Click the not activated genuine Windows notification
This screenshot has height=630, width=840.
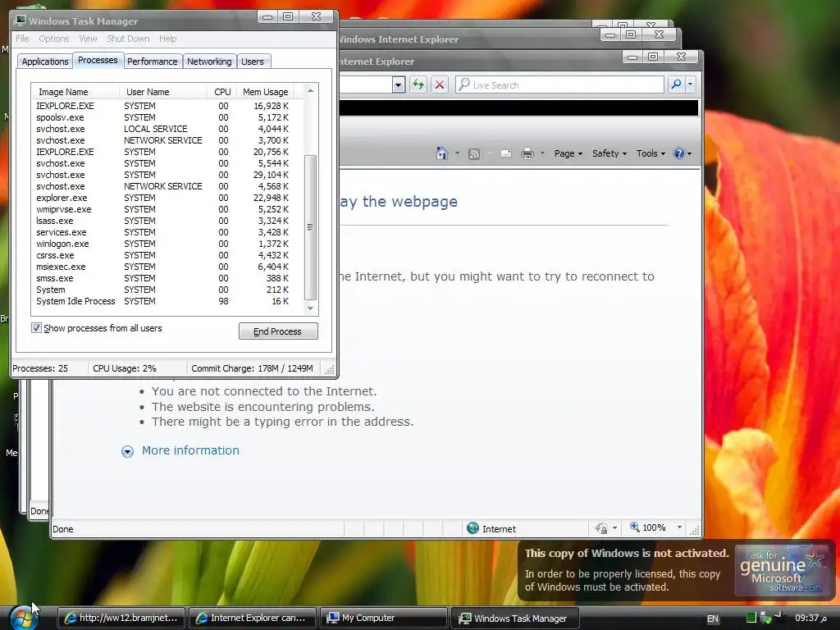point(677,570)
